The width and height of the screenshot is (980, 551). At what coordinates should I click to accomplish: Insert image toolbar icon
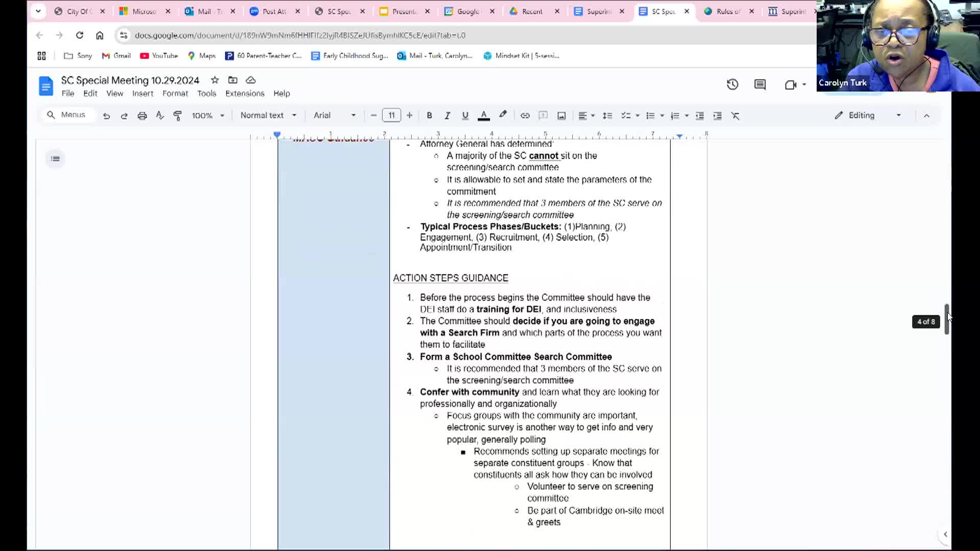click(561, 116)
